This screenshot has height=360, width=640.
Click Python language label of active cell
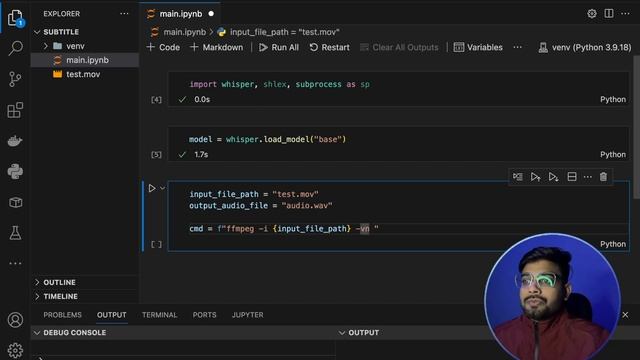(613, 244)
